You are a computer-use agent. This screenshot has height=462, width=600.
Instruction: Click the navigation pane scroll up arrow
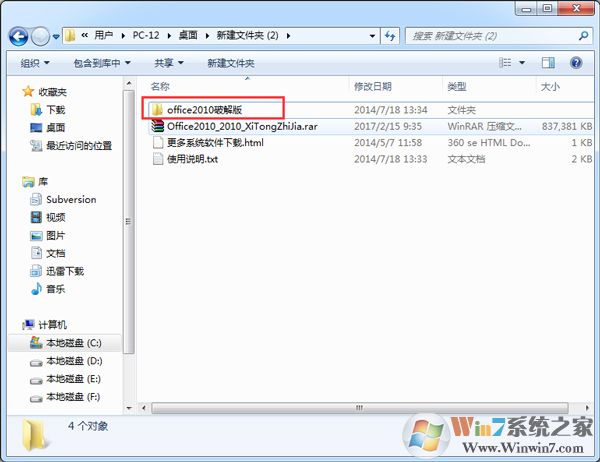[x=129, y=83]
